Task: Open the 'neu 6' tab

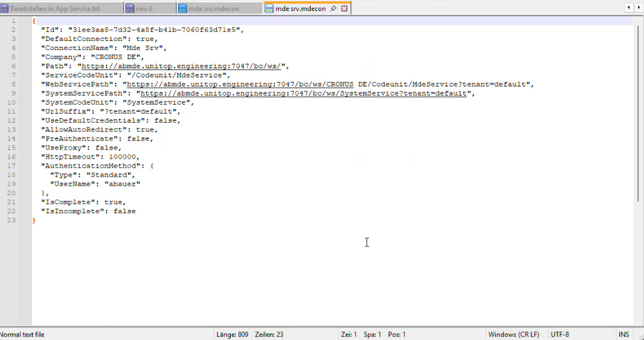Action: [144, 8]
